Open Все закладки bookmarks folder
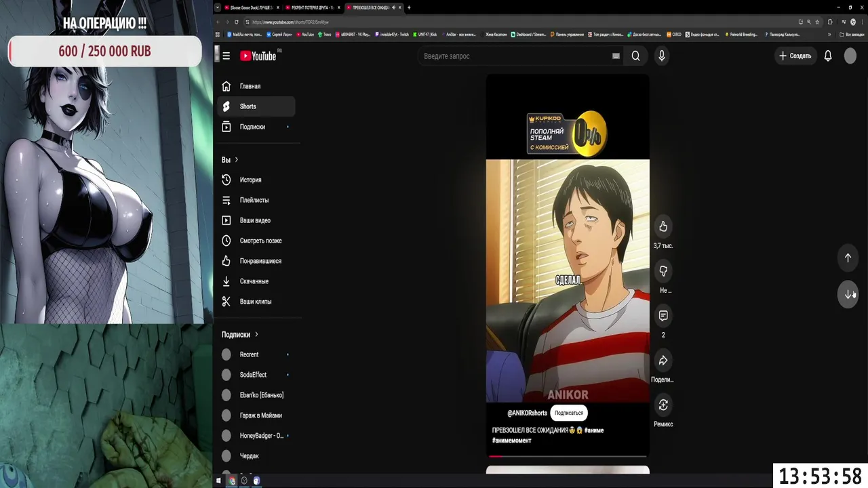This screenshot has height=488, width=868. (x=852, y=34)
